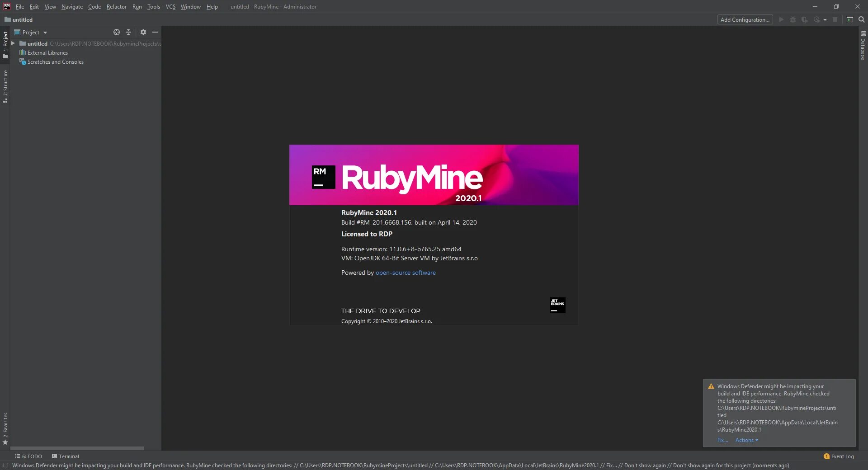
Task: Click the 'Licensed to RDP' text
Action: [x=367, y=234]
